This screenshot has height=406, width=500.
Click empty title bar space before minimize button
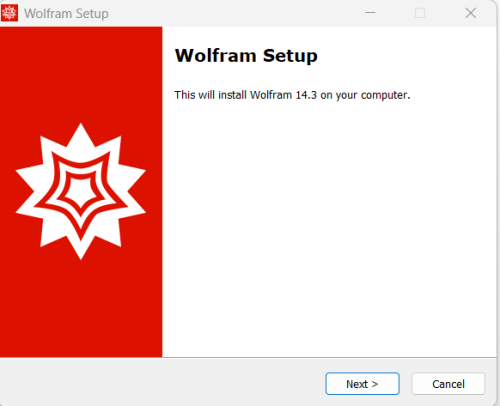(233, 13)
